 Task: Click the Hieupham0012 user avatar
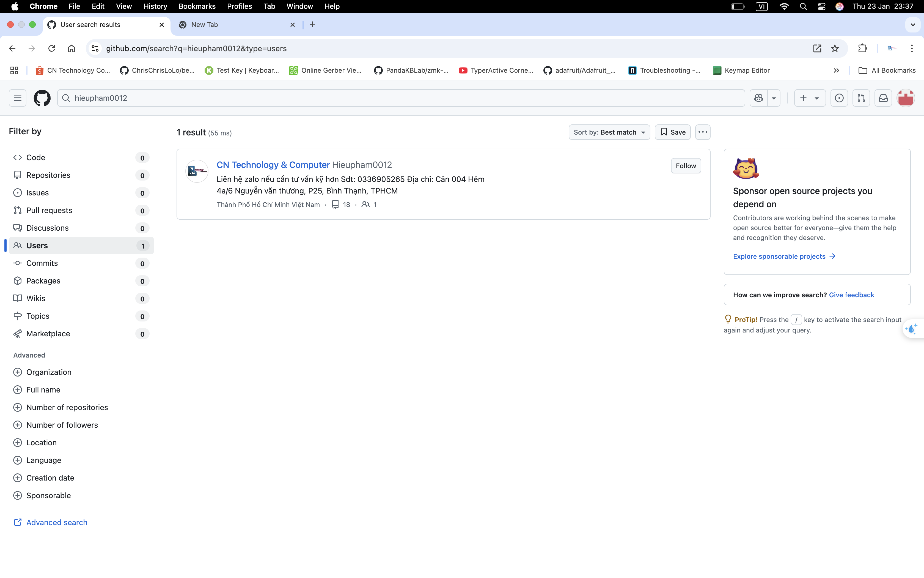(x=197, y=171)
